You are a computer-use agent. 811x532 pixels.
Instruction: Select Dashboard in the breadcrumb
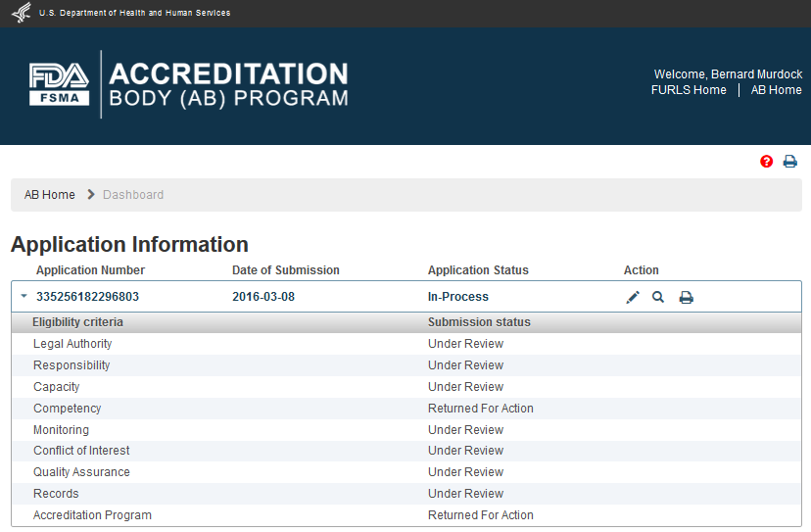coord(133,195)
